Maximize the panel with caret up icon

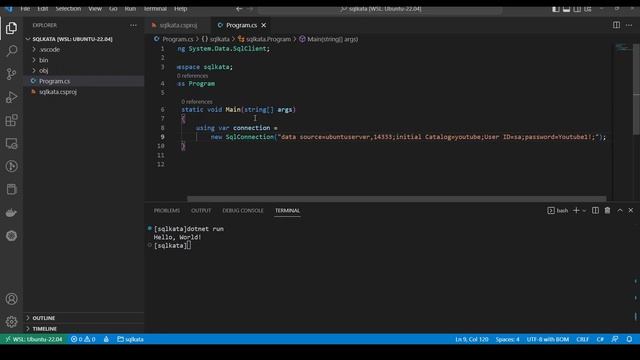tap(620, 210)
